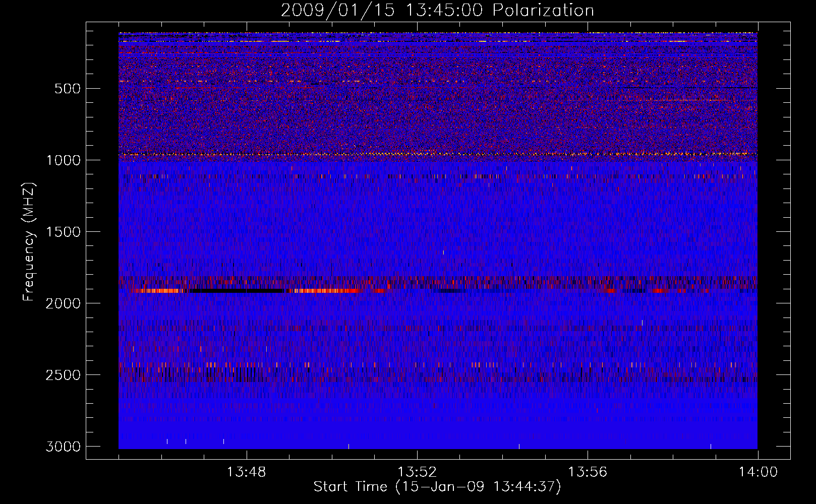816x504 pixels.
Task: Click the 13:56 time tick label
Action: pos(588,472)
